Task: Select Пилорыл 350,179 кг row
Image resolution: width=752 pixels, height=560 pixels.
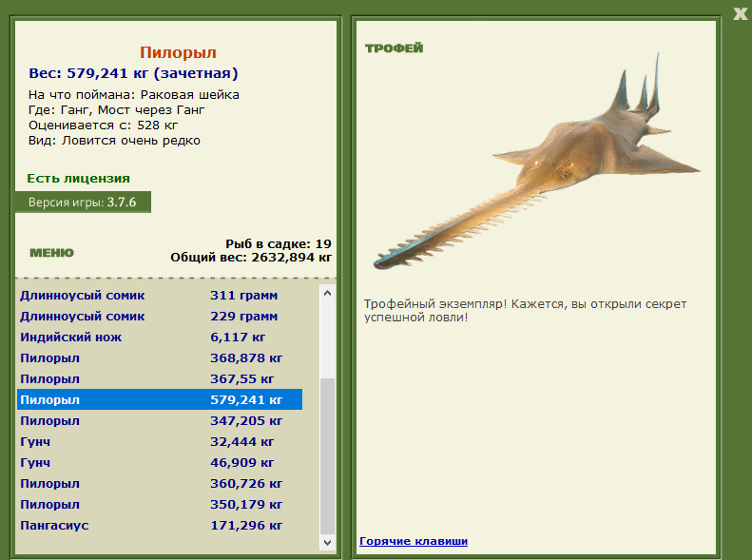Action: point(160,505)
